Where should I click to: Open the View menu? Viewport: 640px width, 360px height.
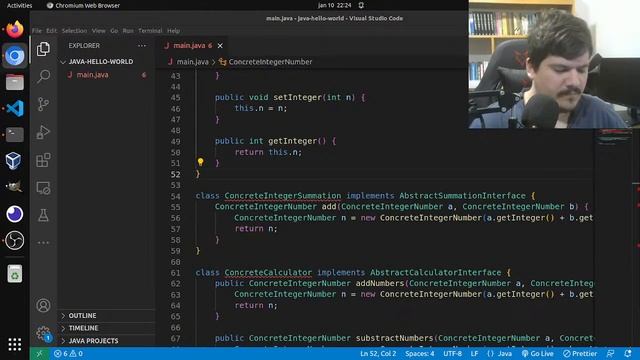(98, 31)
